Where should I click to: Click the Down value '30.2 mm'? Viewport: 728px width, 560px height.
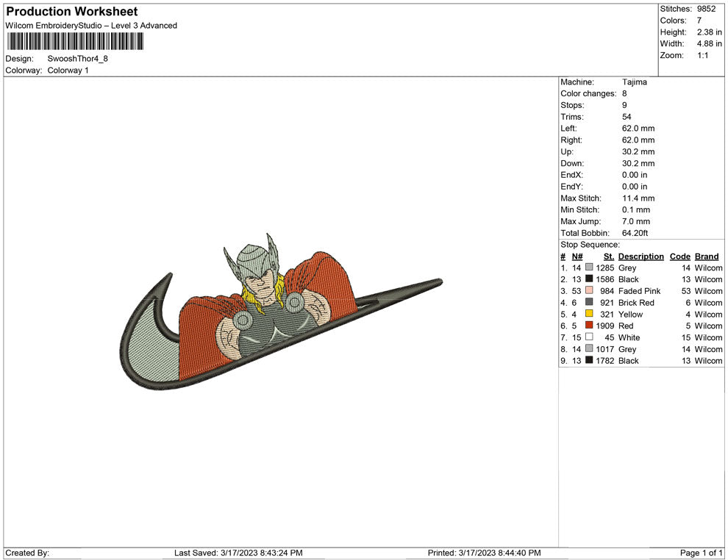coord(638,163)
